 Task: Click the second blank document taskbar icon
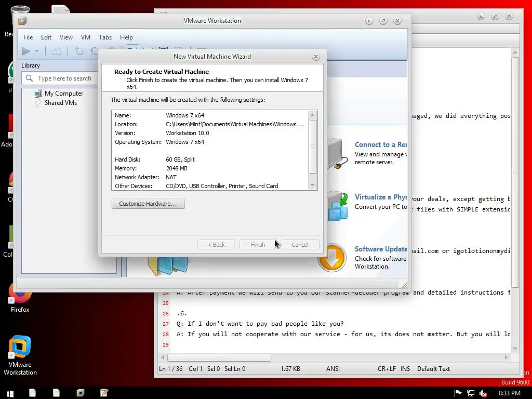pyautogui.click(x=56, y=393)
